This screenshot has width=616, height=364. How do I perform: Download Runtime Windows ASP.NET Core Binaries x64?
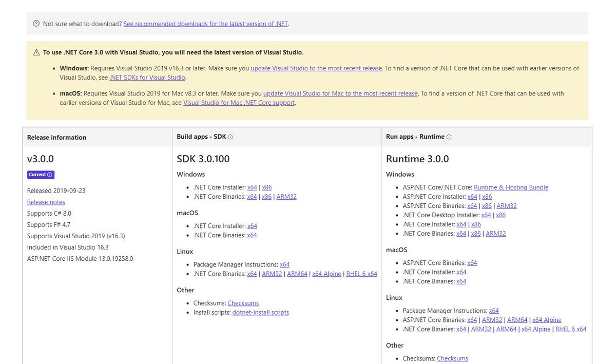(x=472, y=206)
